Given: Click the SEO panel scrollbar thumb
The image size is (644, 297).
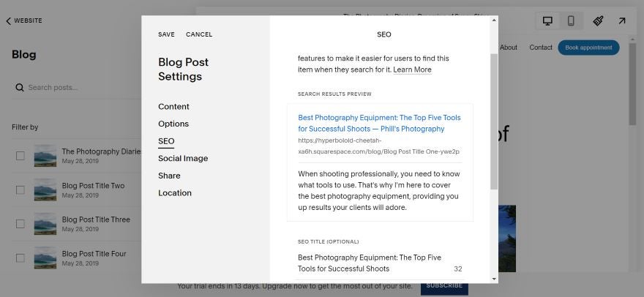Looking at the screenshot, I should (x=494, y=121).
